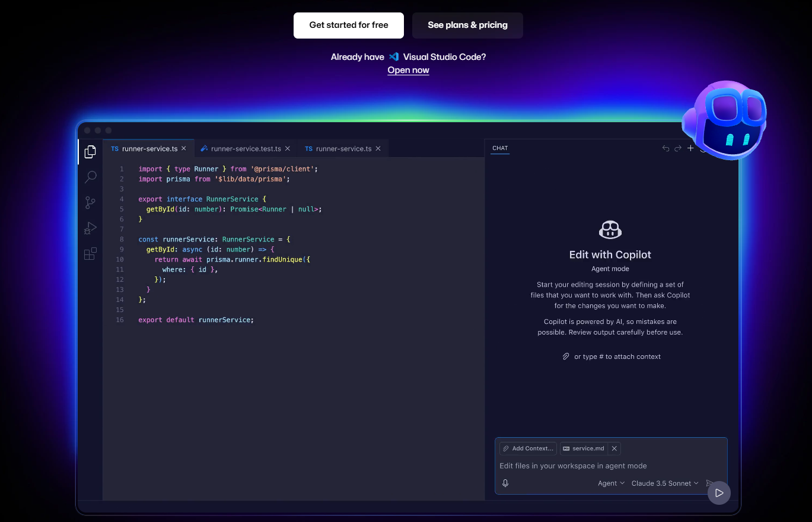Screen dimensions: 812x522
Task: Focus the 'Edit files in your workspace' chat input
Action: click(x=611, y=466)
